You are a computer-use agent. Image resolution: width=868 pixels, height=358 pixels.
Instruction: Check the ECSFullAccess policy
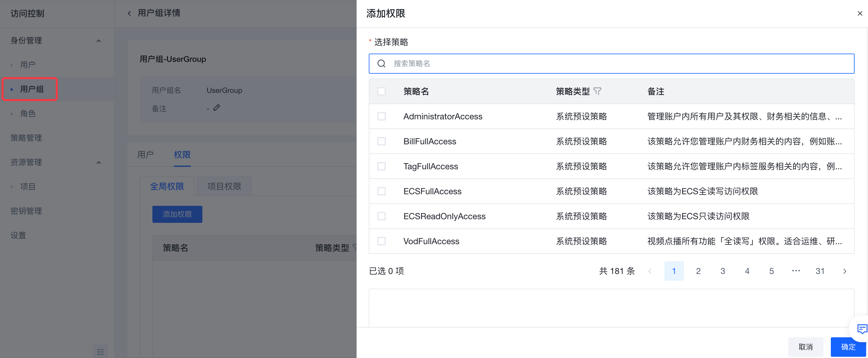[382, 191]
